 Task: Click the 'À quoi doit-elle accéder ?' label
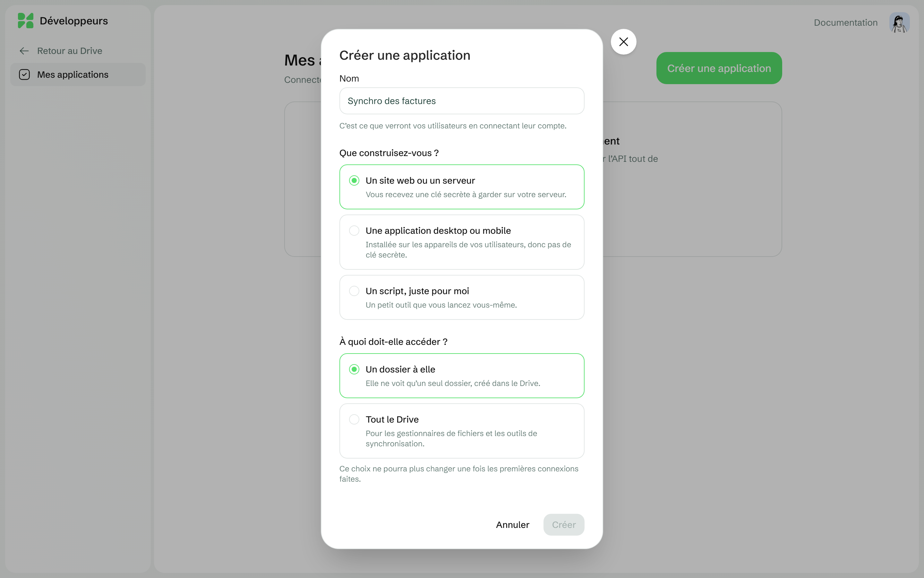[393, 342]
